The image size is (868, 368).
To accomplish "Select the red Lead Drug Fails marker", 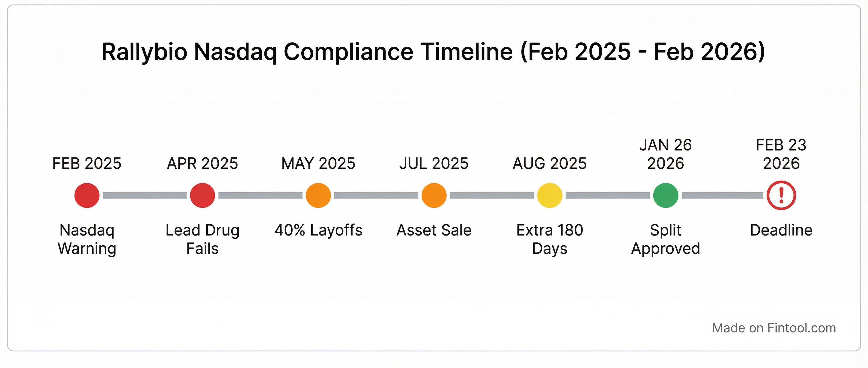I will 202,196.
